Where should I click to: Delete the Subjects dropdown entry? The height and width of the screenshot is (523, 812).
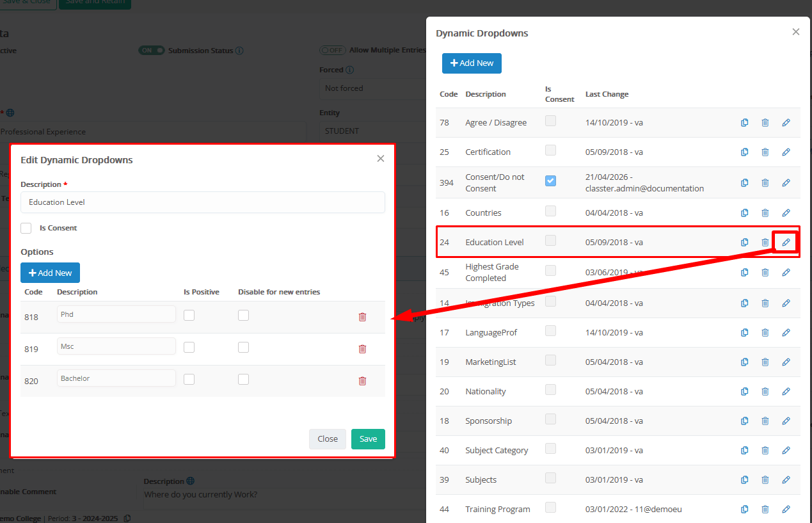(765, 480)
